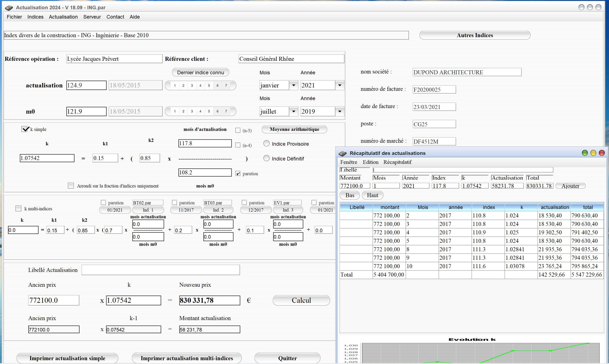Screen dimensions: 609x364
Task: Click the Actualisation menu item
Action: point(64,16)
